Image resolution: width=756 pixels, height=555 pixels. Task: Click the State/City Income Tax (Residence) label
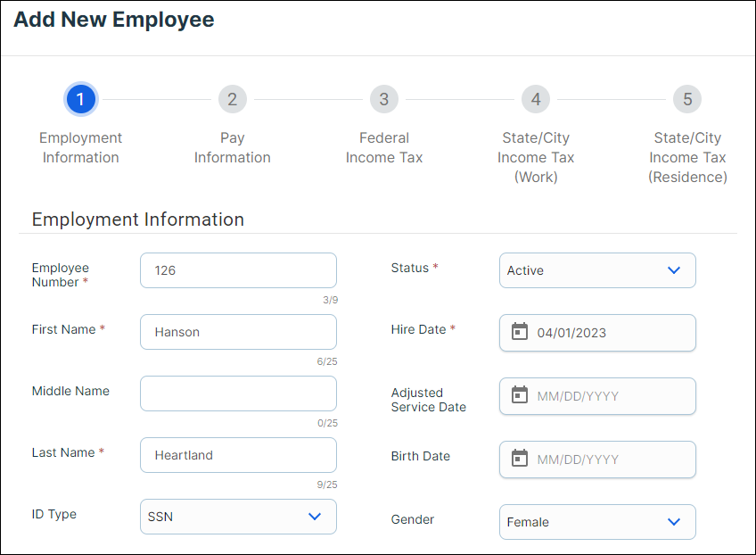pyautogui.click(x=687, y=157)
